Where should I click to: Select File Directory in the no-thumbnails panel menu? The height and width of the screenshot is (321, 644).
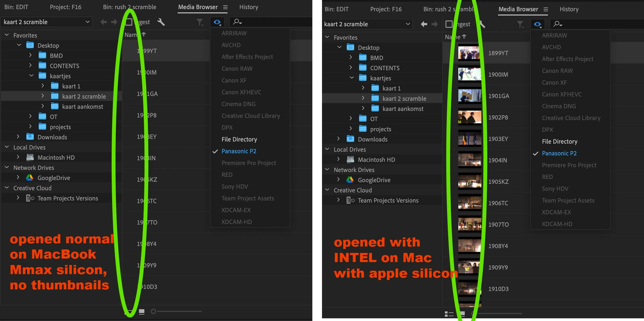[239, 139]
